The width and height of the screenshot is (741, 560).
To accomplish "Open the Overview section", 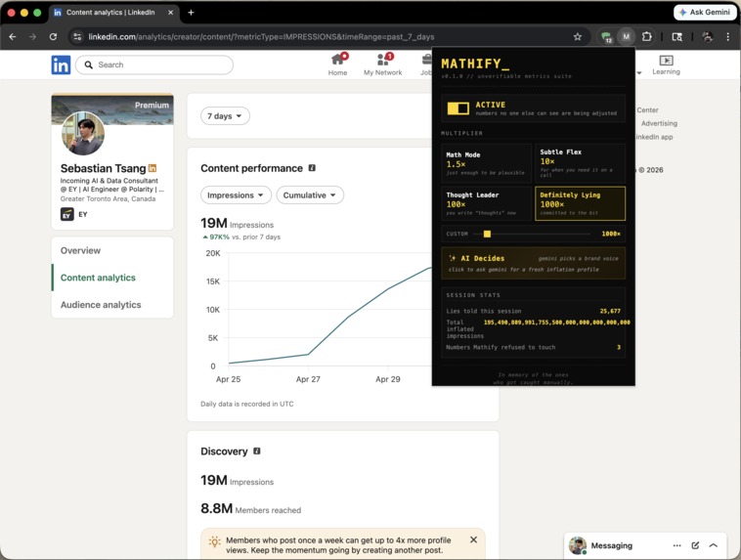I will [x=80, y=250].
